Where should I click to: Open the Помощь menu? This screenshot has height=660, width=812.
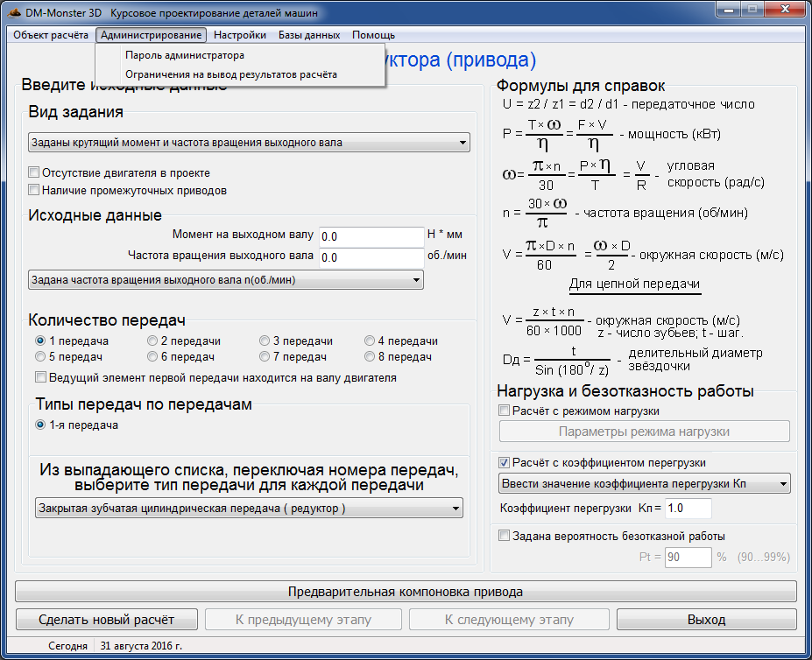pyautogui.click(x=373, y=35)
